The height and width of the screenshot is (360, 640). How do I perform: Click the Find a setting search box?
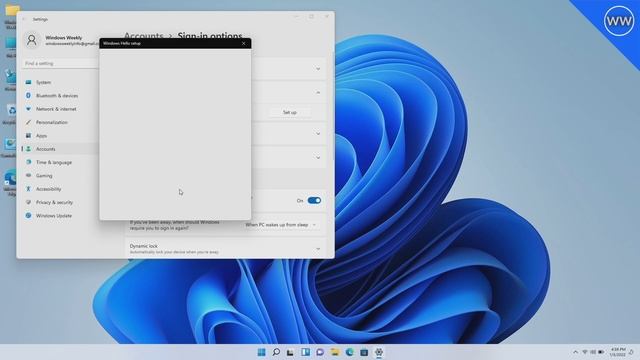60,64
